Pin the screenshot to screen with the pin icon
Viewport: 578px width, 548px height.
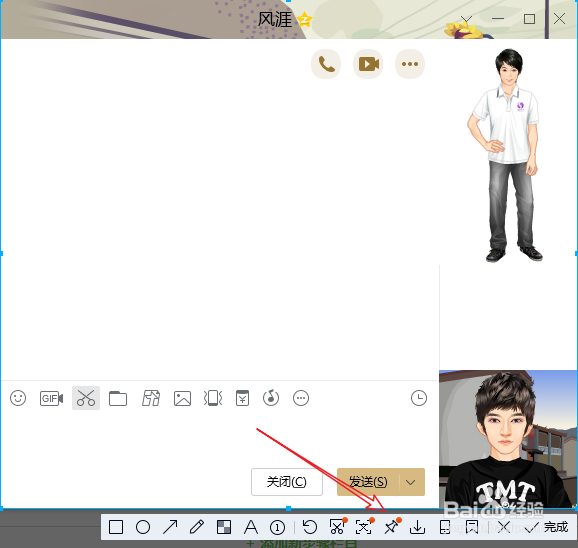click(391, 527)
